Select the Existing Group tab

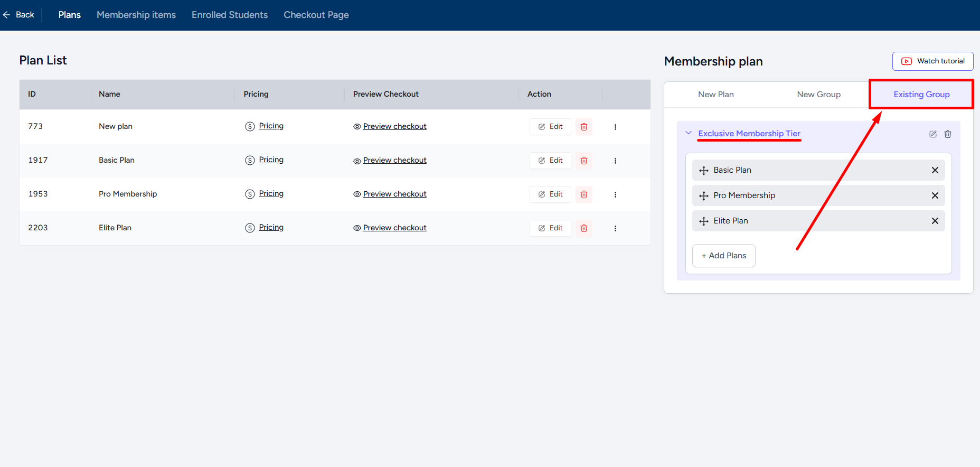pyautogui.click(x=921, y=95)
